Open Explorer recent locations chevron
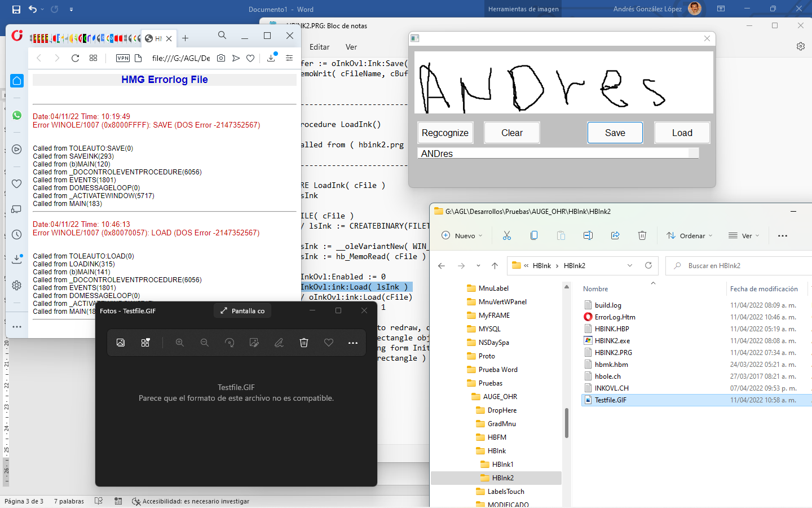The image size is (812, 508). [478, 265]
